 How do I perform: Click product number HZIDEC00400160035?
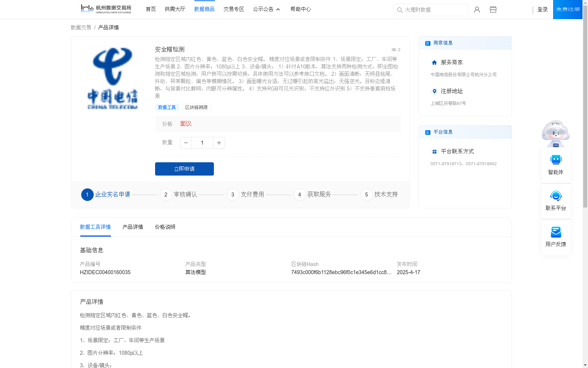pyautogui.click(x=105, y=272)
